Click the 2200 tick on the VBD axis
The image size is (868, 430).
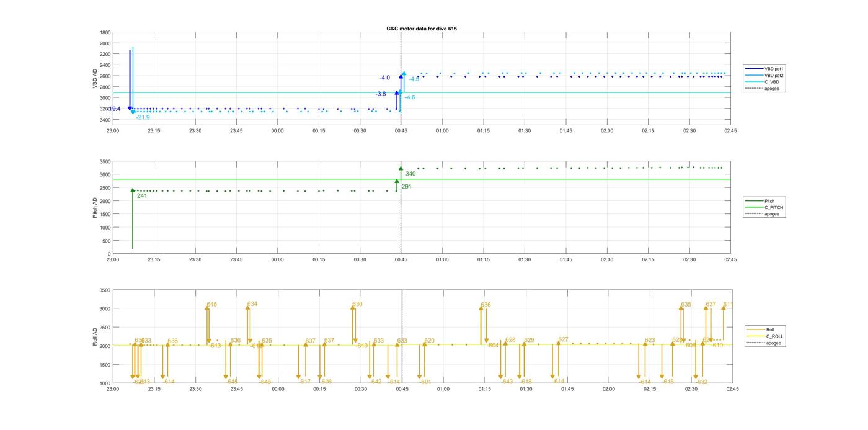pos(105,54)
